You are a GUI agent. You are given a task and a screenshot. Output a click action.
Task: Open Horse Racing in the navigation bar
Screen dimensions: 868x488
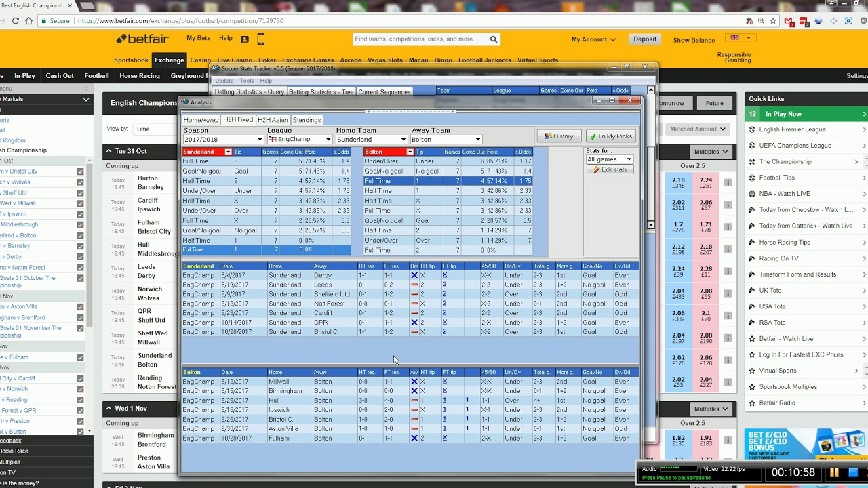tap(140, 76)
